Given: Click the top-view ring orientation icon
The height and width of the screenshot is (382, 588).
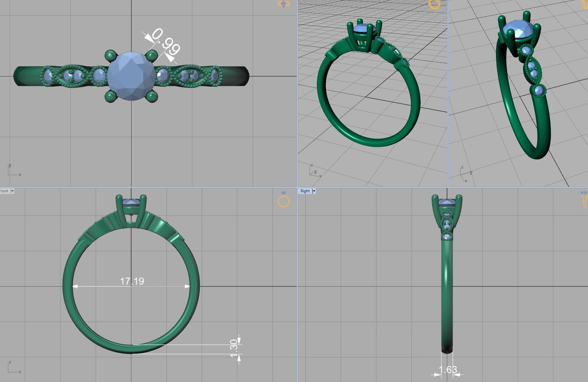Looking at the screenshot, I should point(284,4).
